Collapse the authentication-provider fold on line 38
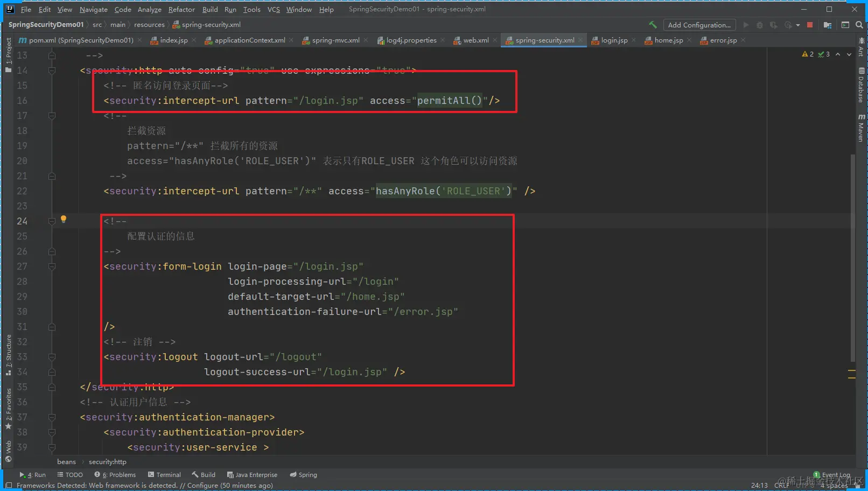Image resolution: width=868 pixels, height=491 pixels. click(52, 432)
